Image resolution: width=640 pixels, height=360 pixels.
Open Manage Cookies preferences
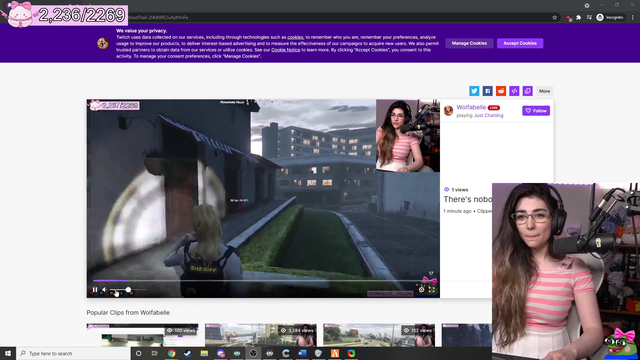[x=469, y=43]
